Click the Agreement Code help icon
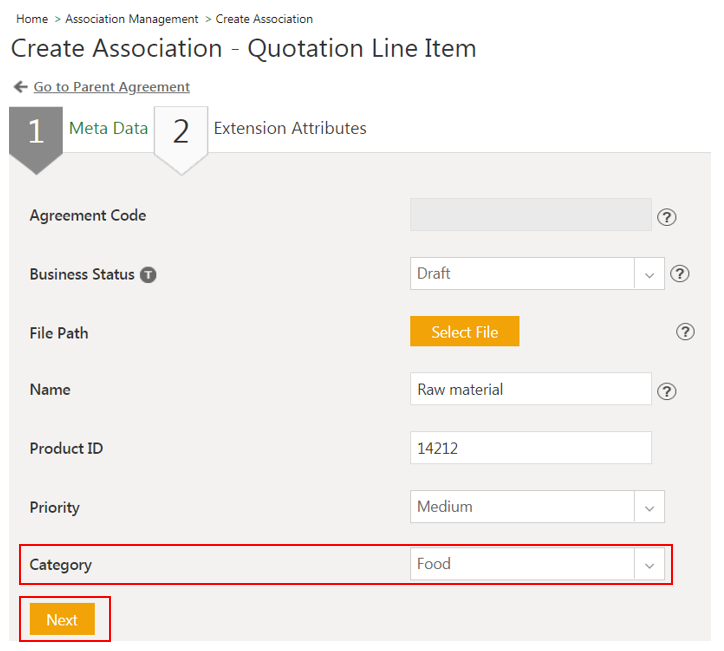This screenshot has width=724, height=651. coord(667,217)
